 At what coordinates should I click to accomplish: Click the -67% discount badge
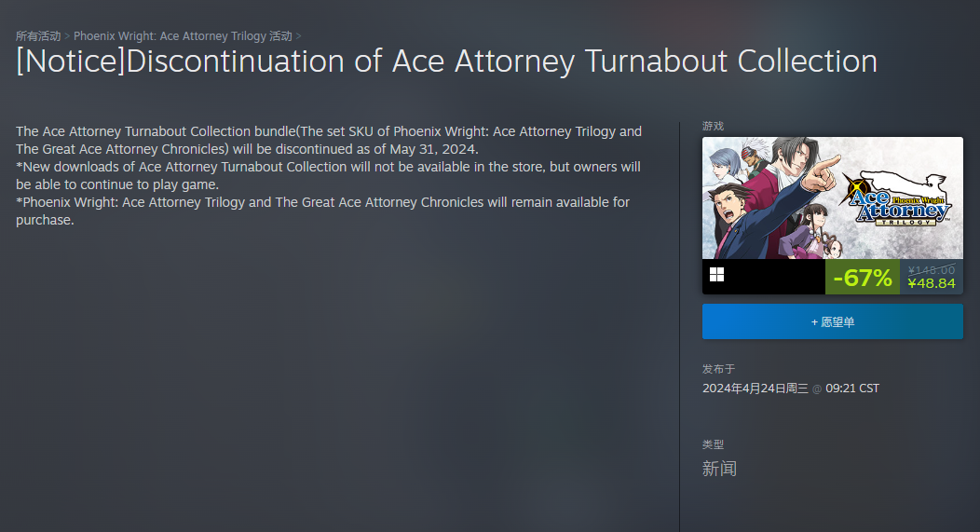click(x=862, y=278)
